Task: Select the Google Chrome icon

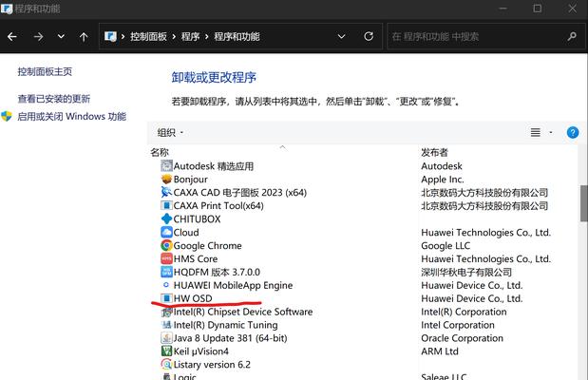Action: (166, 245)
